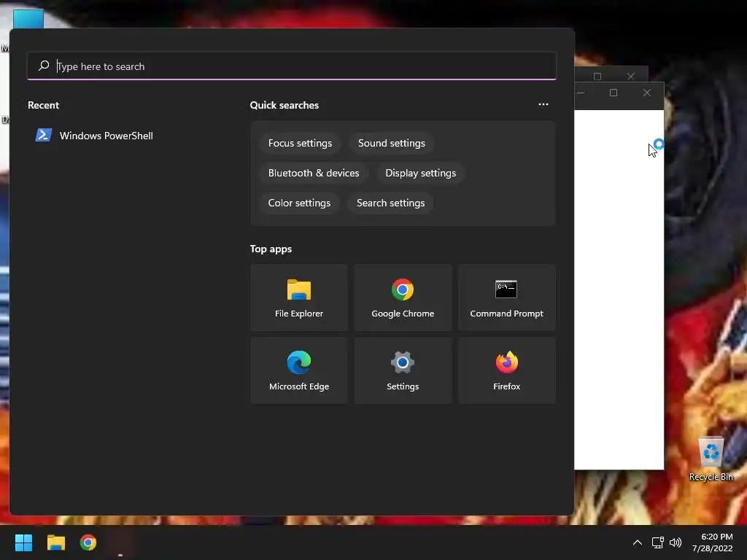Open File Explorer on the taskbar
Screen dimensions: 747x560
click(55, 542)
